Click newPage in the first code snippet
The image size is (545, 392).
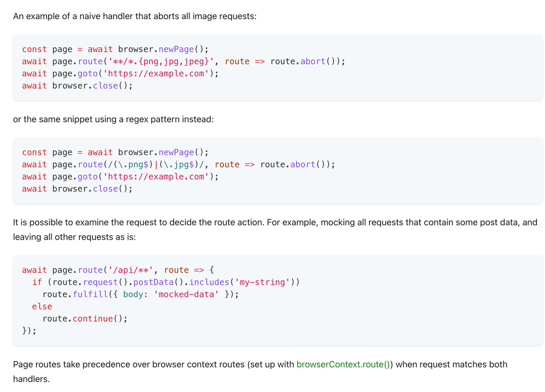176,49
